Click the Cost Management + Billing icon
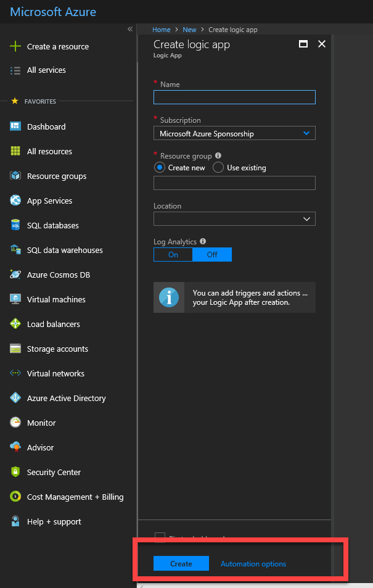This screenshot has width=373, height=588. point(15,497)
